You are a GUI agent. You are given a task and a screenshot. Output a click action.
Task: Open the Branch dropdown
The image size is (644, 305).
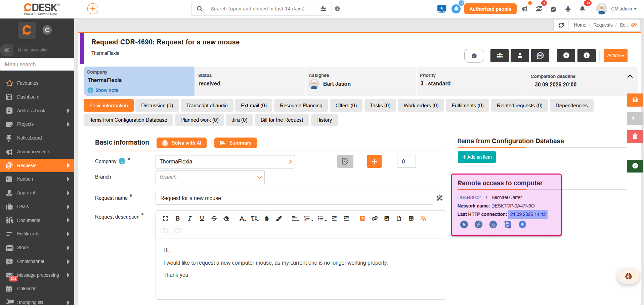coord(210,177)
